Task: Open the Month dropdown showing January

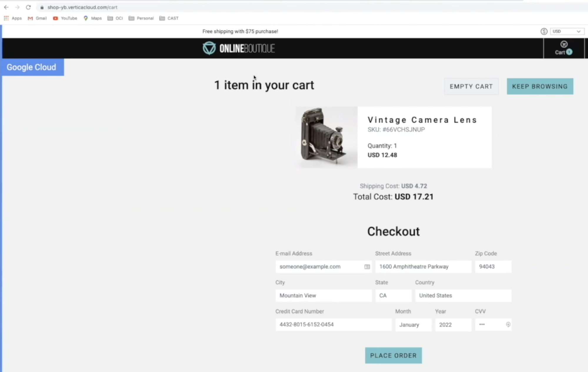Action: [413, 325]
